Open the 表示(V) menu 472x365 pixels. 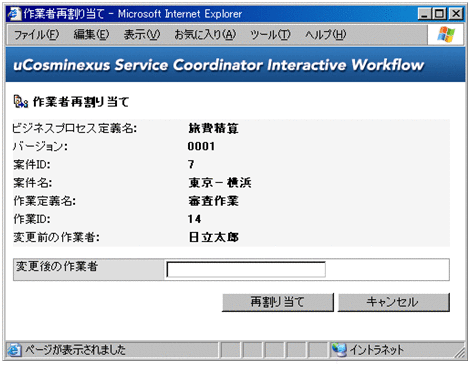tap(142, 34)
